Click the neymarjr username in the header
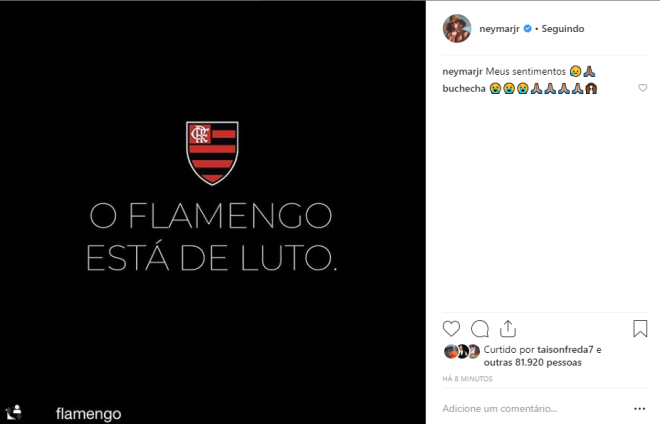 499,29
